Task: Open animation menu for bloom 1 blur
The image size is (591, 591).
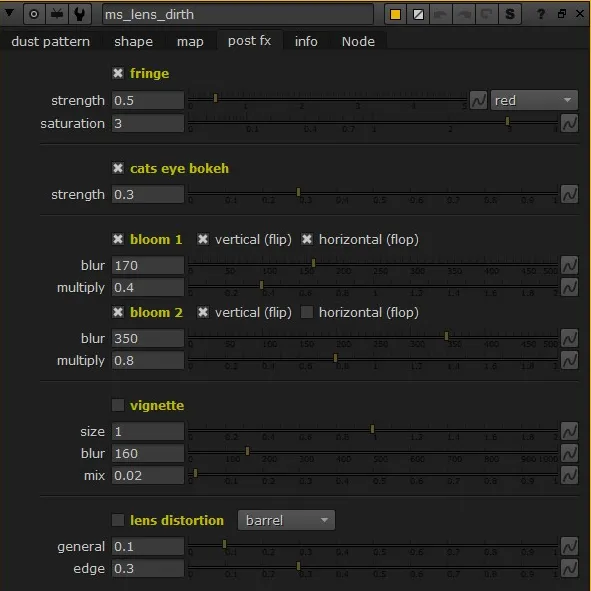Action: point(569,265)
